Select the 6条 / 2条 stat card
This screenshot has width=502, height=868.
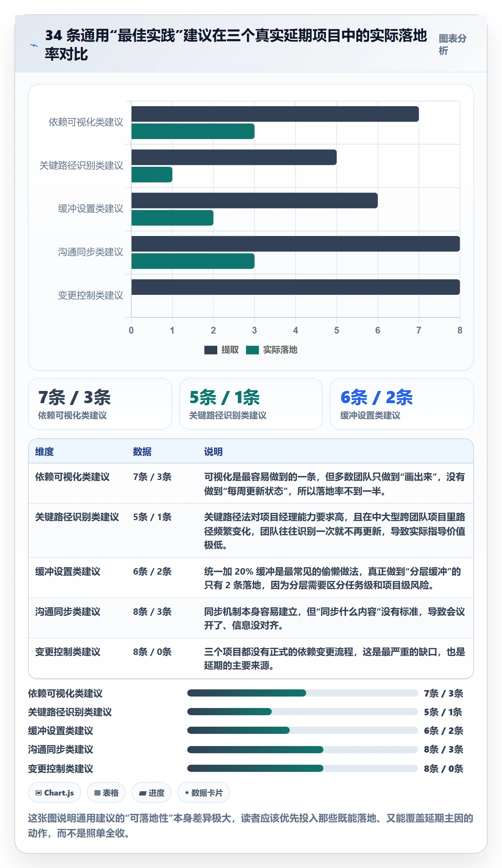click(x=402, y=404)
